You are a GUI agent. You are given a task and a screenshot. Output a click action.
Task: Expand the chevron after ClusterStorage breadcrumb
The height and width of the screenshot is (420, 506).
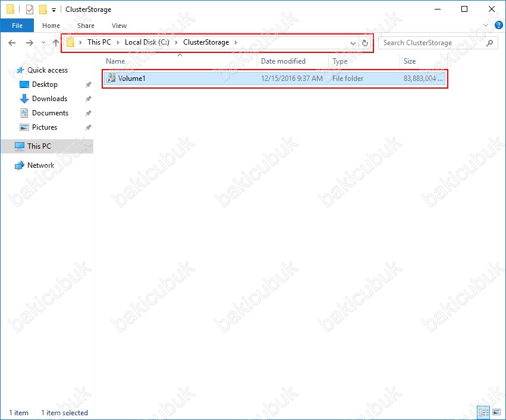pos(235,42)
